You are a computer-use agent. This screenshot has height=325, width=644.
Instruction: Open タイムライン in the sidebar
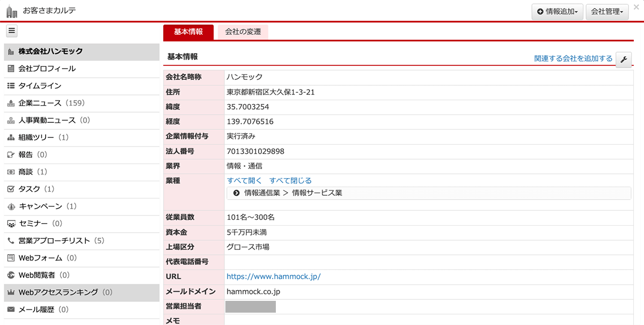[x=82, y=86]
